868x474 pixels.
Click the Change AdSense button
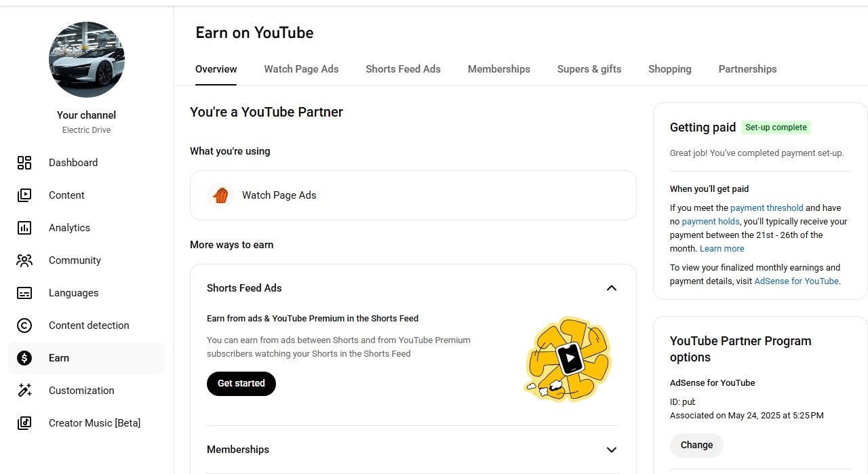point(696,446)
